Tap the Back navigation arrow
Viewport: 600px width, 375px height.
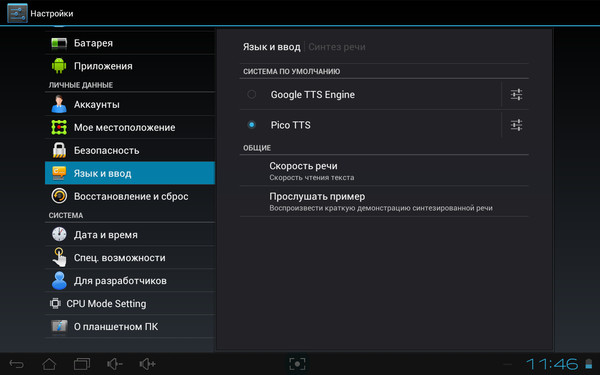tap(16, 364)
